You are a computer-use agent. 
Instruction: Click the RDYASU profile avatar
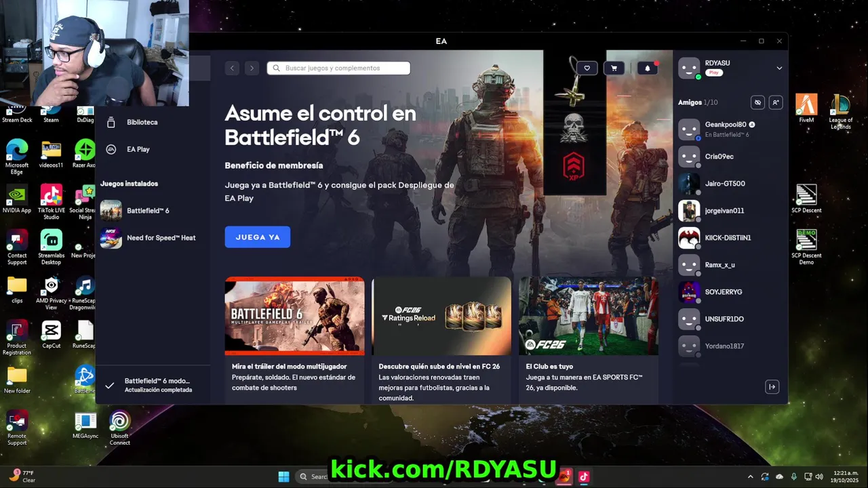[x=689, y=68]
